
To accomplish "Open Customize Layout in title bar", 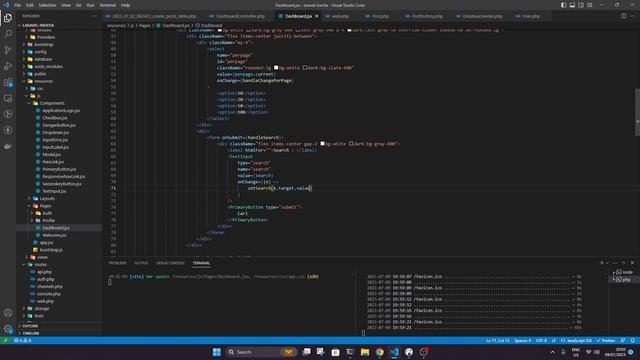I will coord(590,5).
